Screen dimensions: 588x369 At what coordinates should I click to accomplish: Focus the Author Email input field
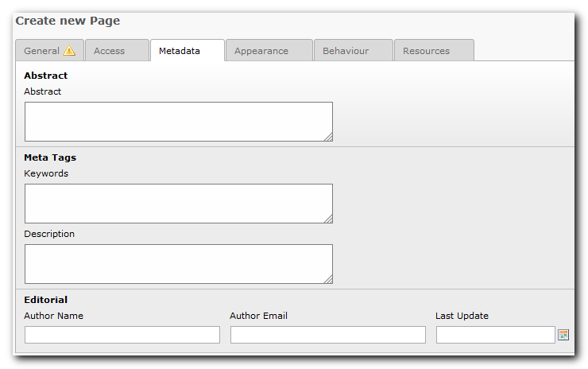(x=327, y=335)
